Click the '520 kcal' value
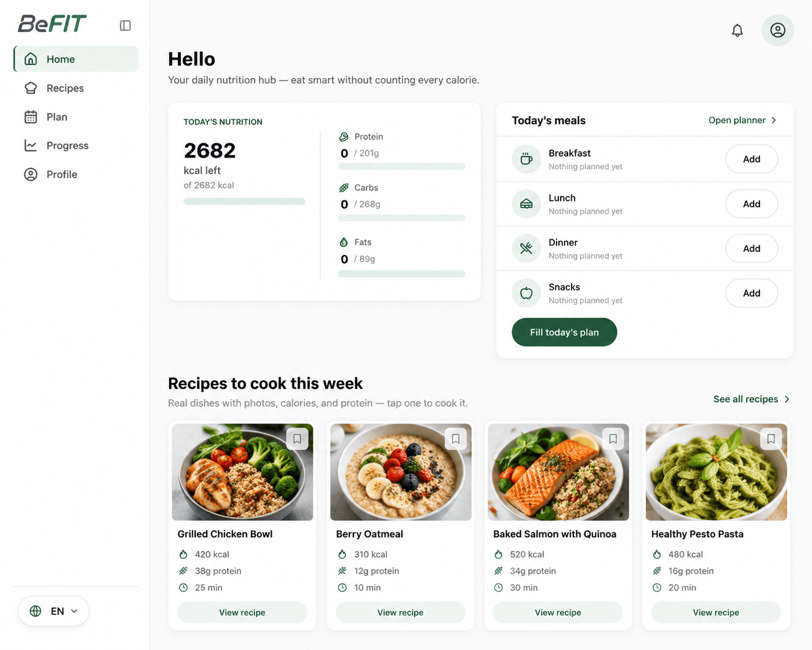The width and height of the screenshot is (812, 650). [x=527, y=554]
